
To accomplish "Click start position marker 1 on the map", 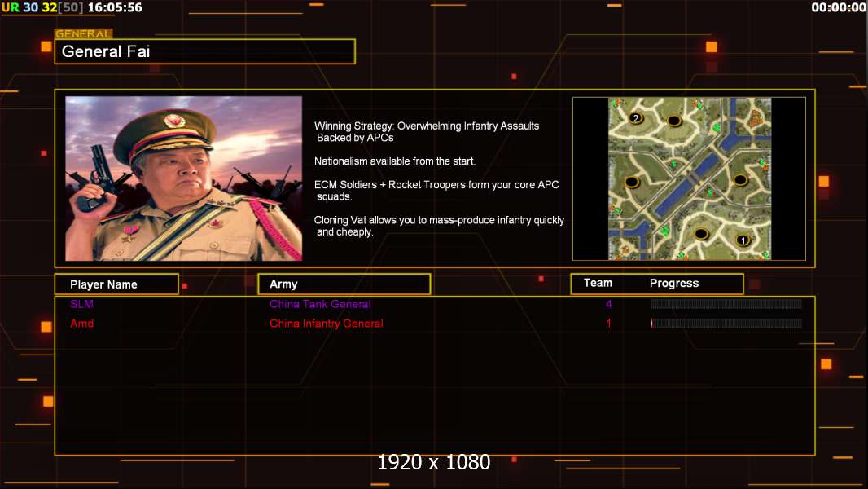I will pyautogui.click(x=743, y=240).
